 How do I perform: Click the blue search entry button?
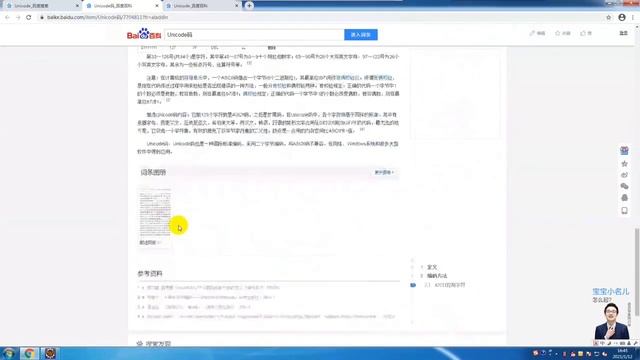click(361, 35)
